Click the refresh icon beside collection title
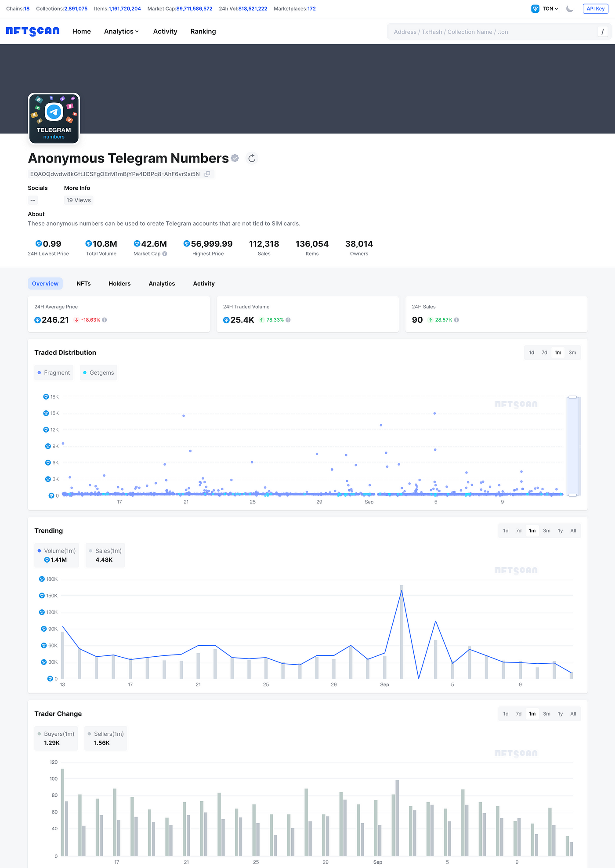 tap(252, 159)
